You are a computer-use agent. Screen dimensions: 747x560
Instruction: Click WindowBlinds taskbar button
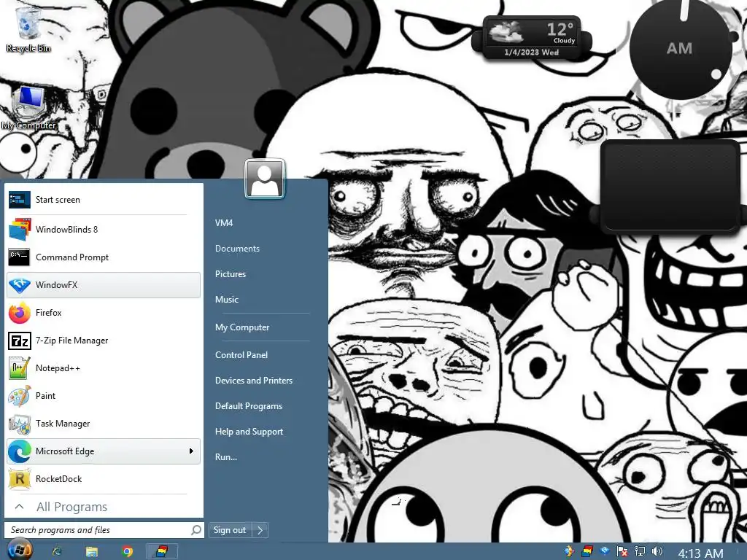tap(161, 551)
